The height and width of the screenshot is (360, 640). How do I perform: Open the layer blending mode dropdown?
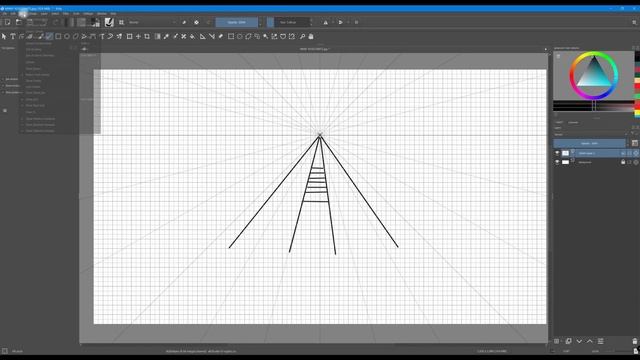coord(591,134)
